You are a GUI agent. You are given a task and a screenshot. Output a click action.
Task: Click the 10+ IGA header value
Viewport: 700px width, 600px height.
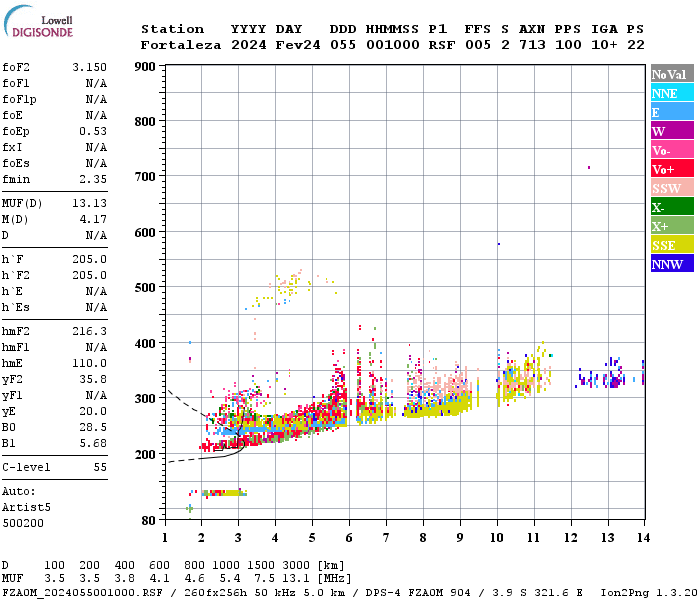coord(604,45)
